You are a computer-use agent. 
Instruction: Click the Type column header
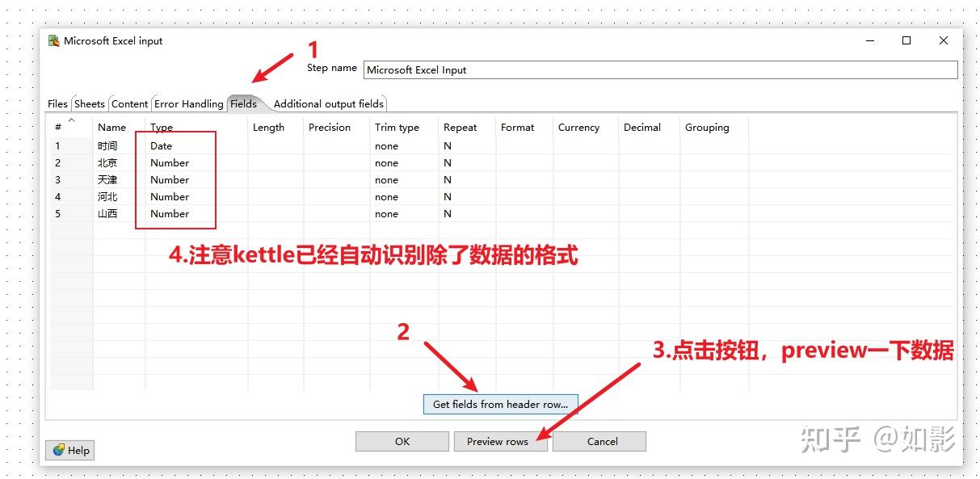click(162, 127)
